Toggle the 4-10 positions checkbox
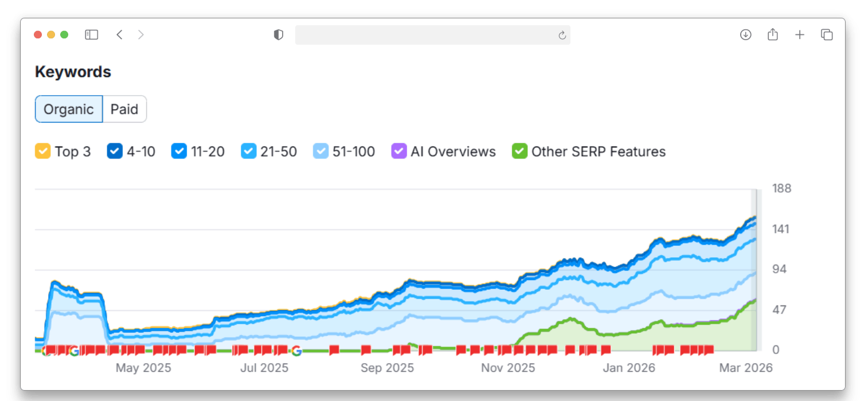This screenshot has width=868, height=401. click(115, 151)
